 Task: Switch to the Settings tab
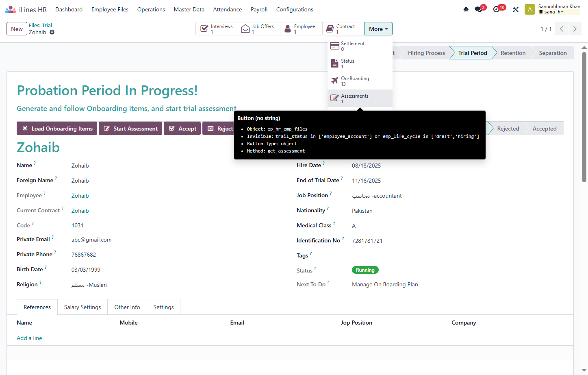[163, 307]
